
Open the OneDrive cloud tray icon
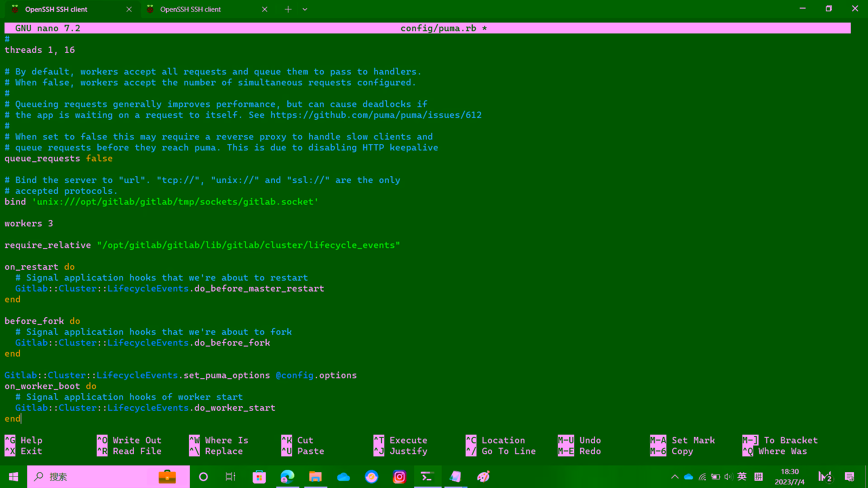(689, 477)
